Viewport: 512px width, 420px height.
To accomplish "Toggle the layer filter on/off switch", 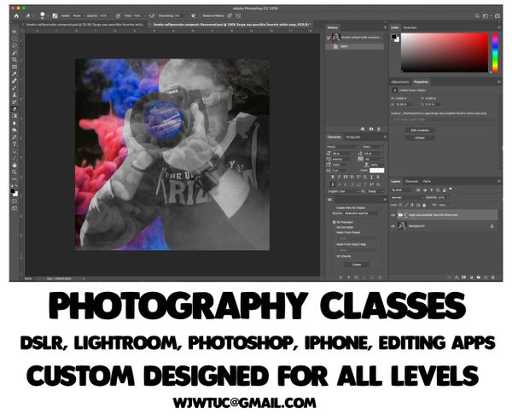I will [451, 190].
